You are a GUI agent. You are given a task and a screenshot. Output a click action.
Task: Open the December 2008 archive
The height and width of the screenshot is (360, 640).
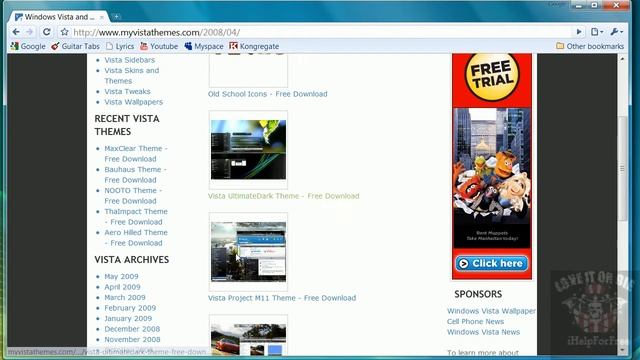click(x=132, y=329)
